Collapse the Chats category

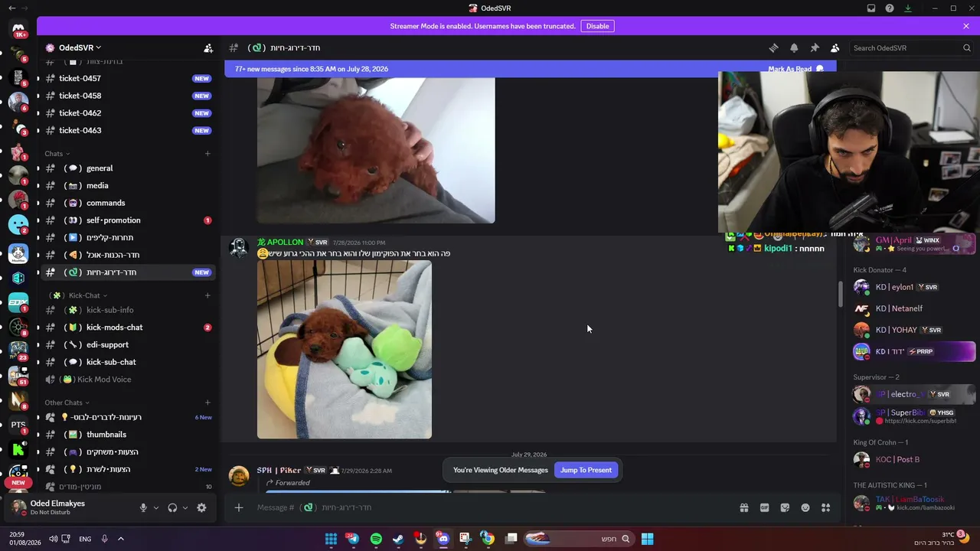point(57,154)
